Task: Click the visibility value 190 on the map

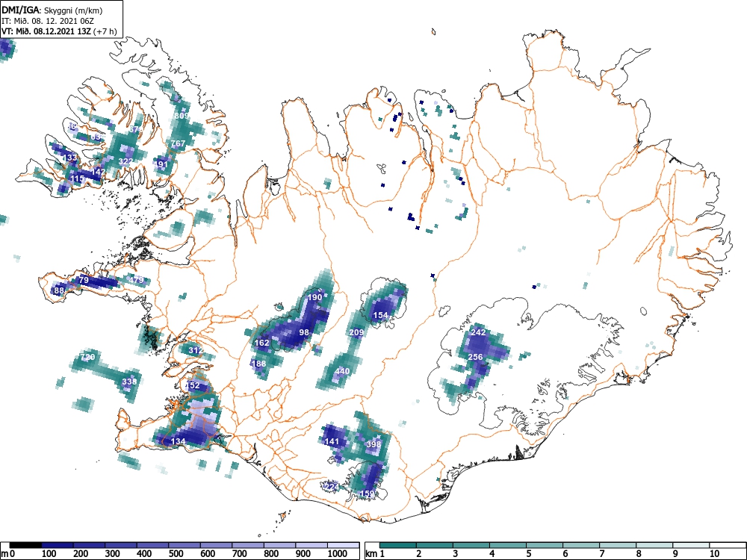Action: 314,297
